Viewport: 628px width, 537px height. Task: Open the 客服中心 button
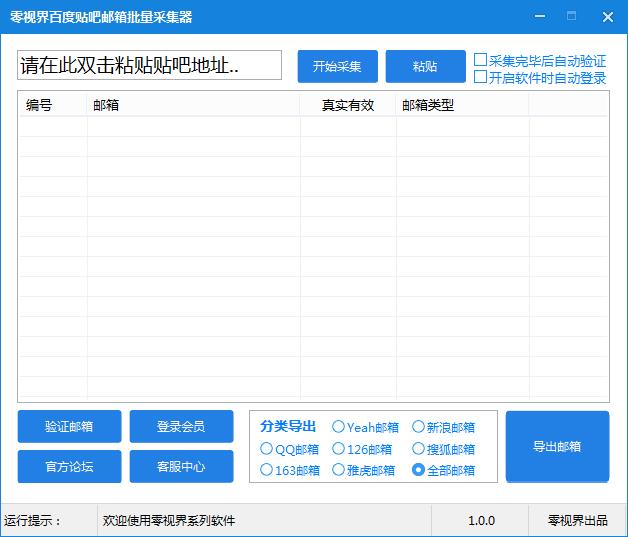tap(181, 466)
